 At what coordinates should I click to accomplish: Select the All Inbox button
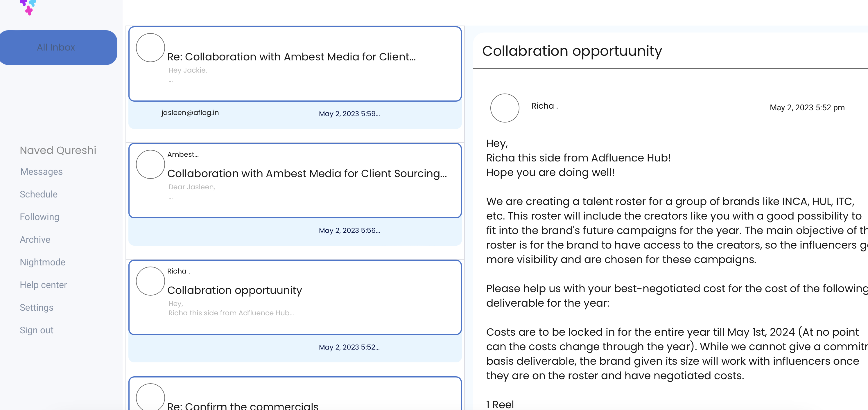pos(56,48)
